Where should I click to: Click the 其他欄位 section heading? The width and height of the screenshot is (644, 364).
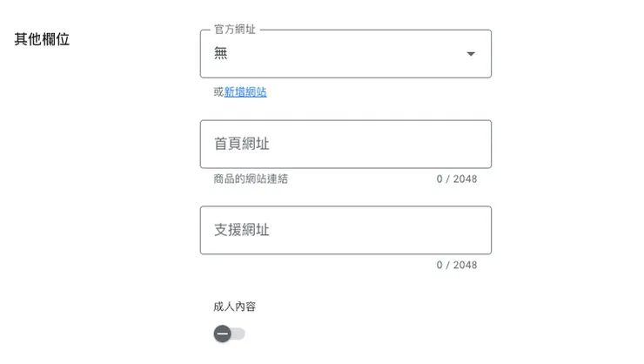42,39
